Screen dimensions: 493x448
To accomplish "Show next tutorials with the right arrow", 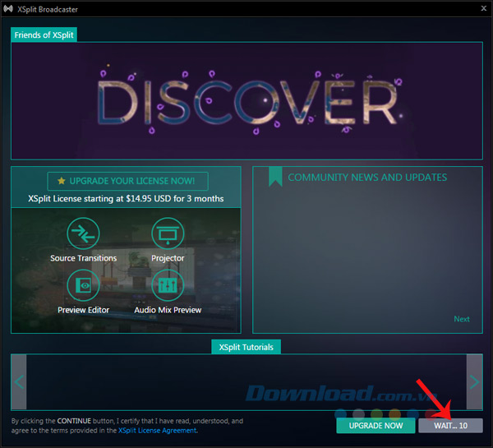I will 474,382.
